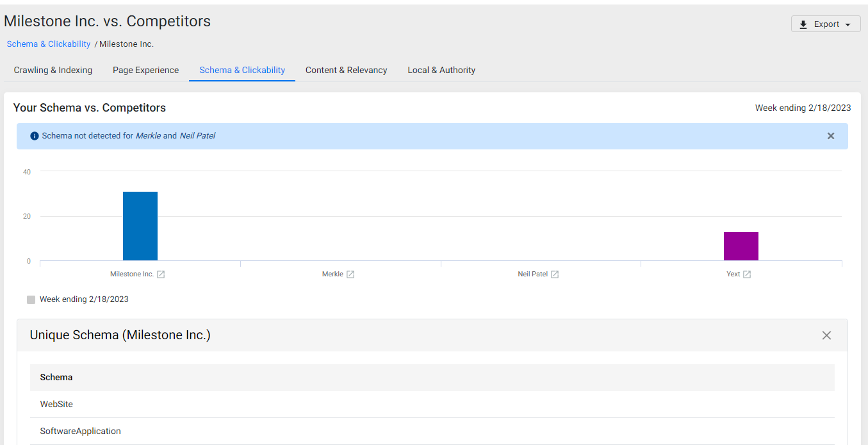Click Week ending 2/18/2023 date at top right
Viewport: 868px width, 445px height.
[x=803, y=108]
